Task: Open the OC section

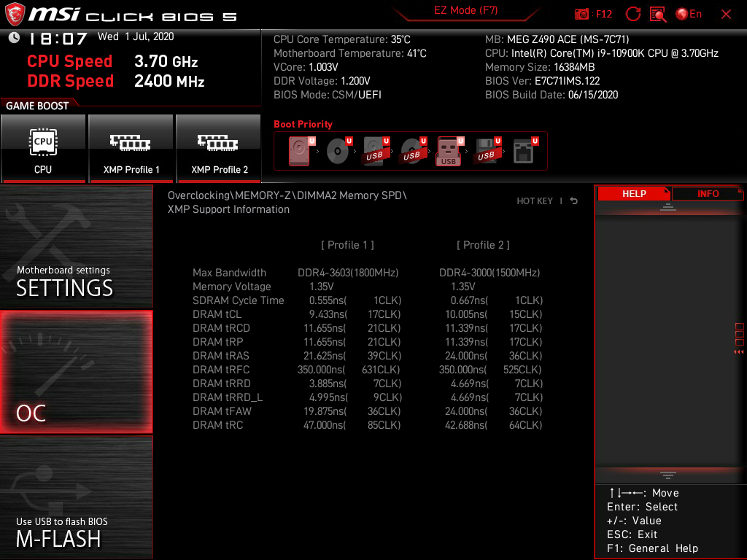Action: pyautogui.click(x=76, y=370)
